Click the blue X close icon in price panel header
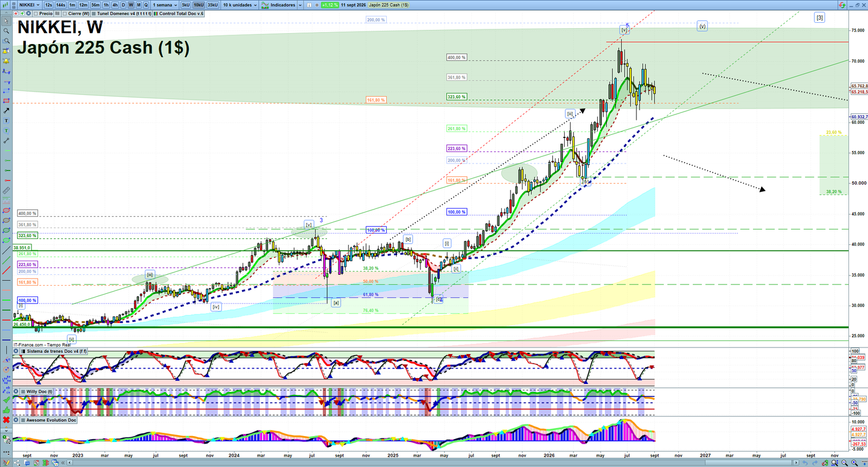Viewport: 868px width, 467px height. click(28, 14)
